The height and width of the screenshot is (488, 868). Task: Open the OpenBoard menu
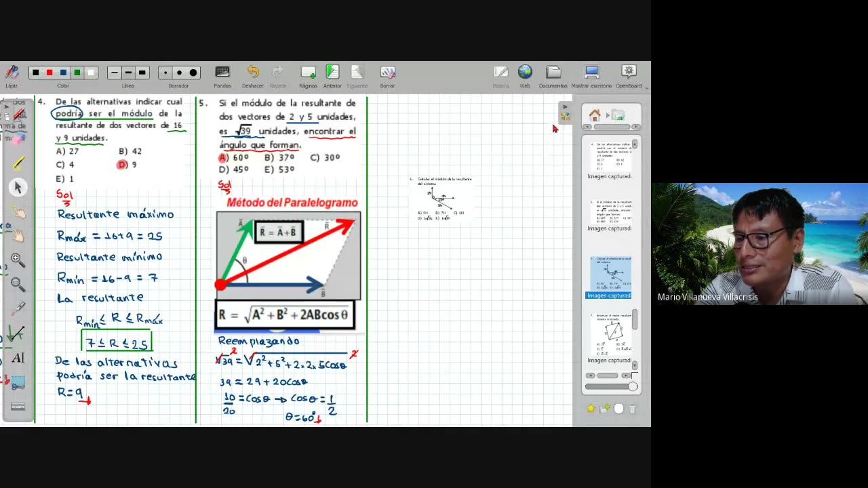click(629, 76)
